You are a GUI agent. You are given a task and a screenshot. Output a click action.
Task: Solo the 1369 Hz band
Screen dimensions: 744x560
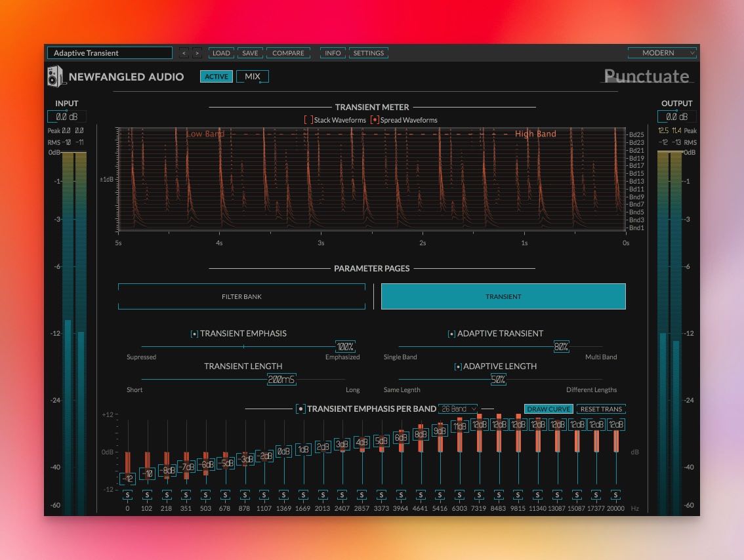pyautogui.click(x=283, y=494)
